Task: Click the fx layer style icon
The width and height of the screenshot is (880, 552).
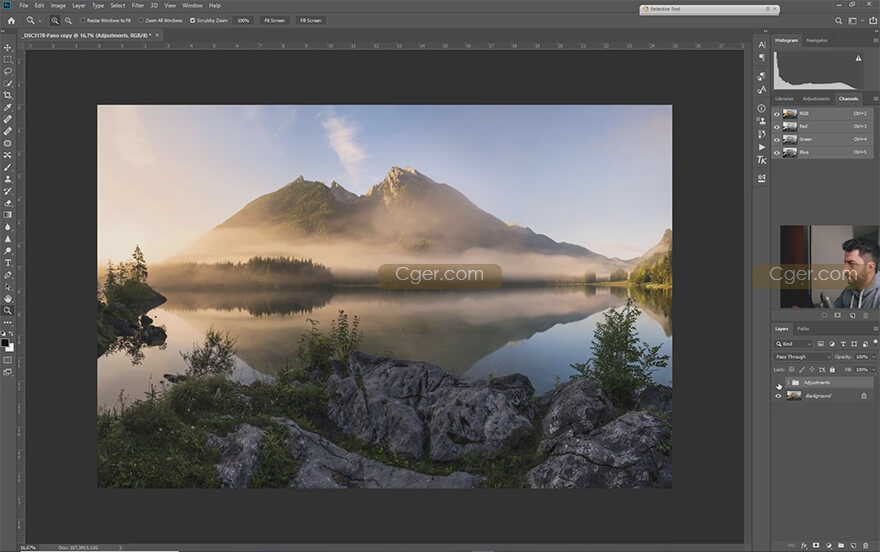Action: point(804,545)
